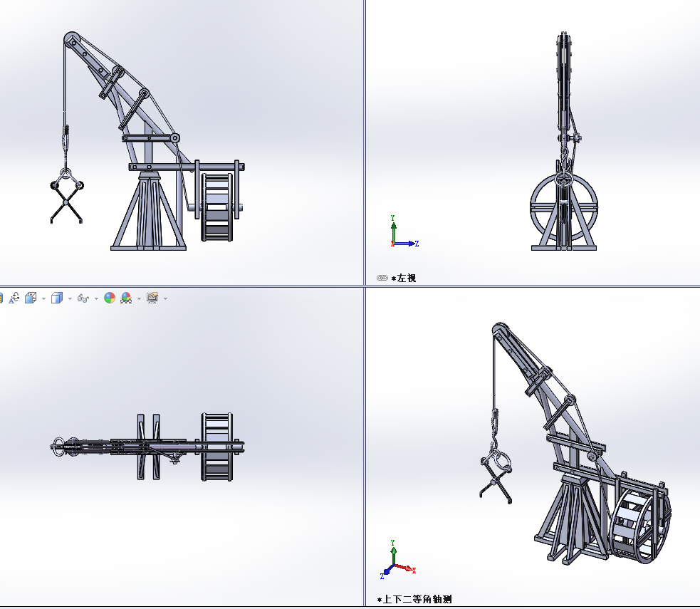700x609 pixels.
Task: Click the *左视 view label
Action: [404, 279]
